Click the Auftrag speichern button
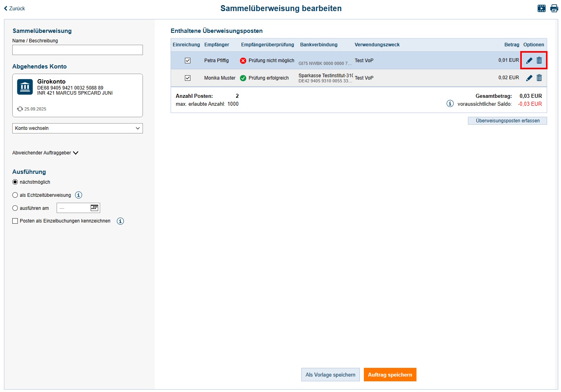 click(x=390, y=375)
